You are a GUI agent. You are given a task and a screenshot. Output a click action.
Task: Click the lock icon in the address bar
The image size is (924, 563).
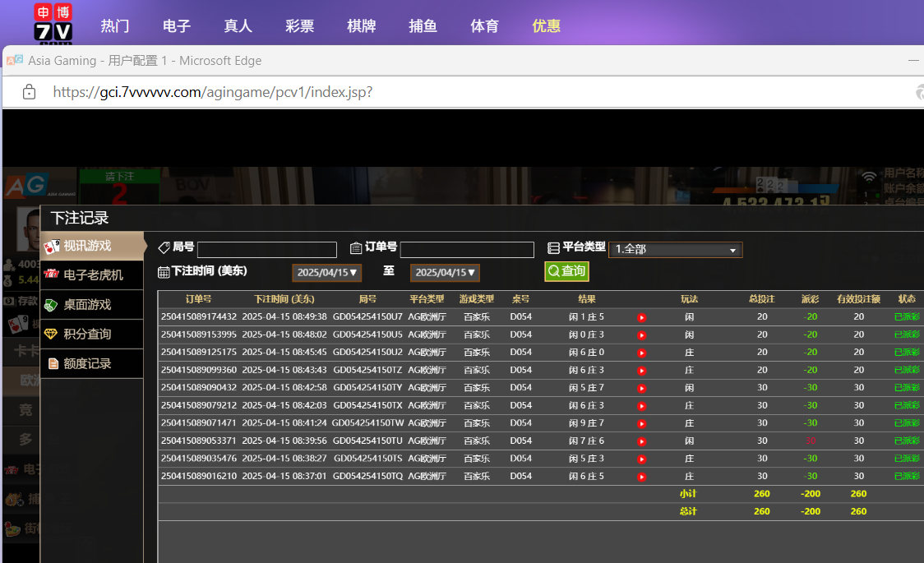point(30,92)
